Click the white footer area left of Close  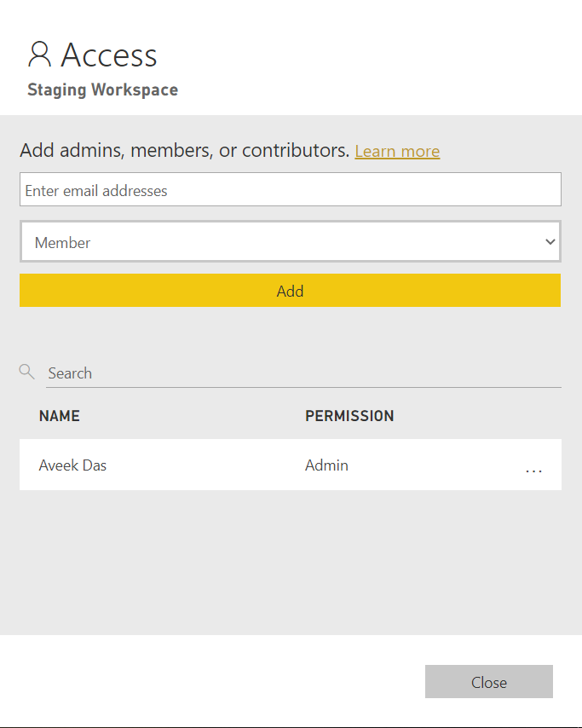[x=213, y=681]
